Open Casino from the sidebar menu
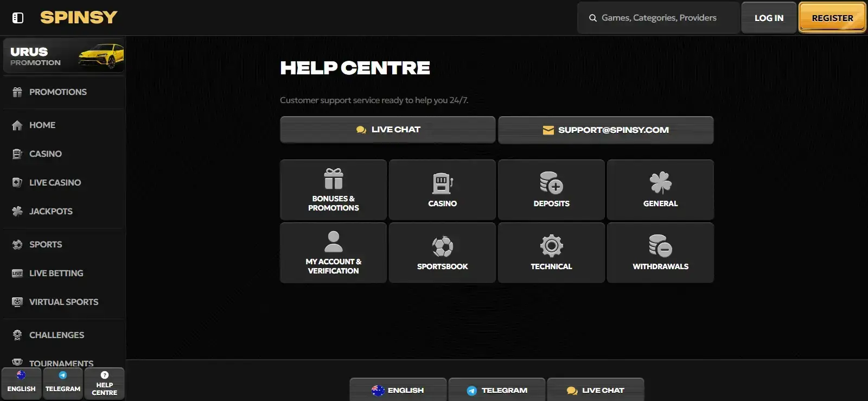This screenshot has width=868, height=401. [x=64, y=154]
